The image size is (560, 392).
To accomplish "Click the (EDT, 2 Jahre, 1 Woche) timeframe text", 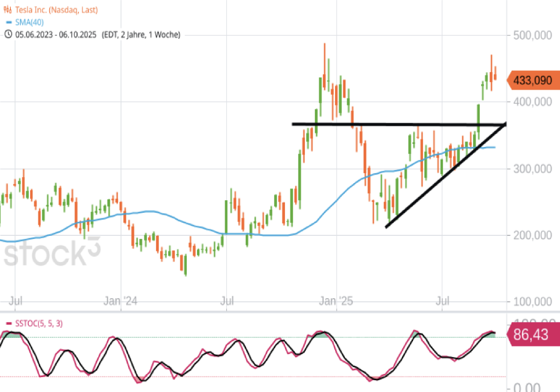I will pyautogui.click(x=141, y=35).
